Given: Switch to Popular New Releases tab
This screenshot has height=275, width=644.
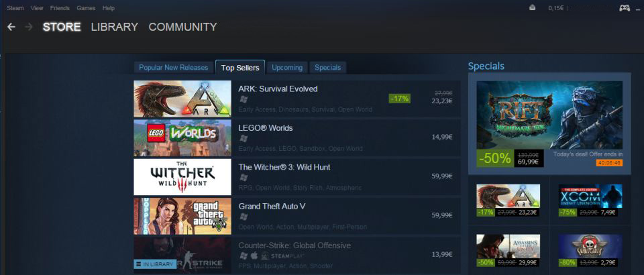Looking at the screenshot, I should pyautogui.click(x=174, y=67).
